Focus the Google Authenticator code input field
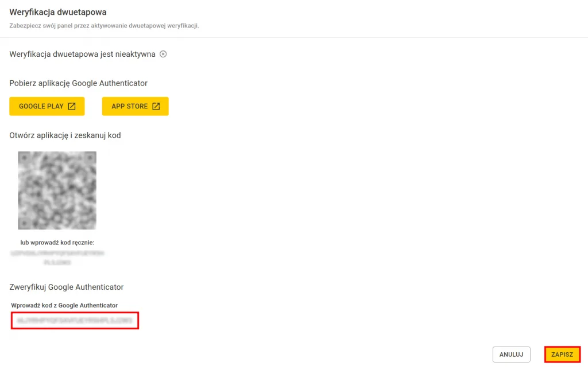 point(75,321)
